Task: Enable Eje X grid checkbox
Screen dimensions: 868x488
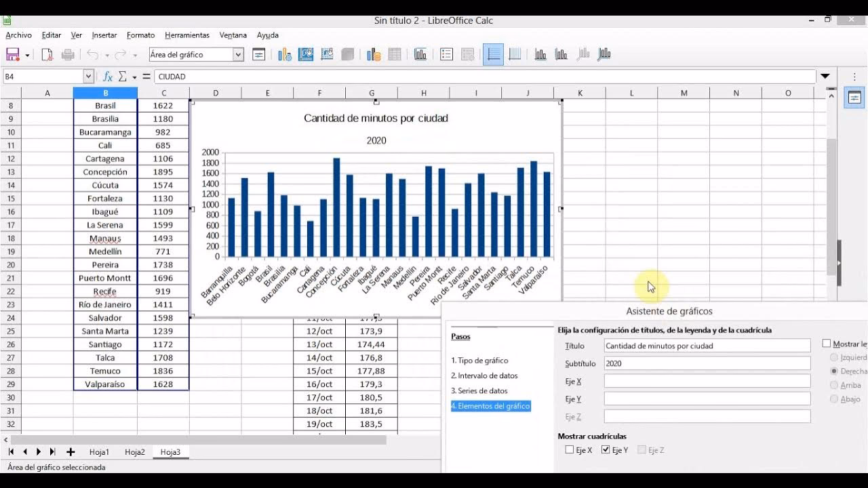Action: (570, 450)
